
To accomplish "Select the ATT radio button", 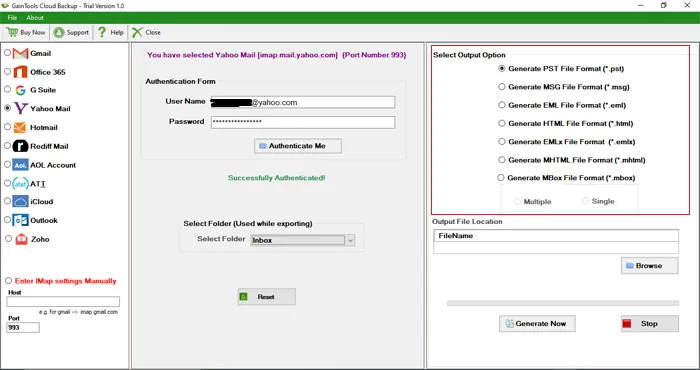I will coord(8,183).
